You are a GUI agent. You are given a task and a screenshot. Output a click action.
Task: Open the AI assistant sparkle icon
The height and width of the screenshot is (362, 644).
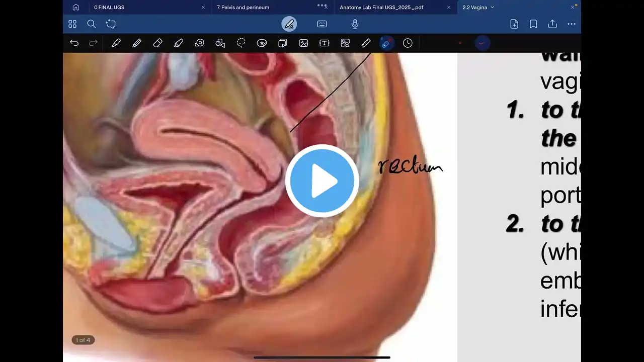point(111,24)
